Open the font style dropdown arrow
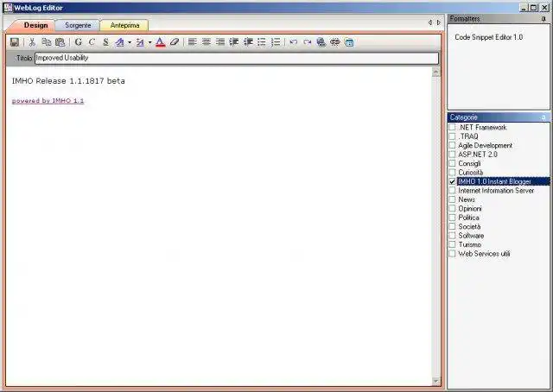553x392 pixels. pyautogui.click(x=130, y=42)
